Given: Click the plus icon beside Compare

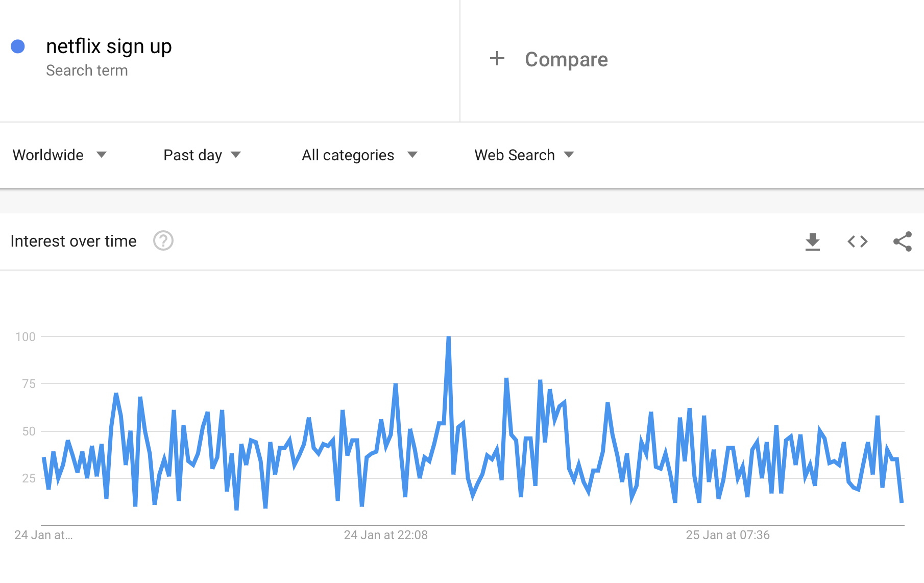Looking at the screenshot, I should point(497,59).
